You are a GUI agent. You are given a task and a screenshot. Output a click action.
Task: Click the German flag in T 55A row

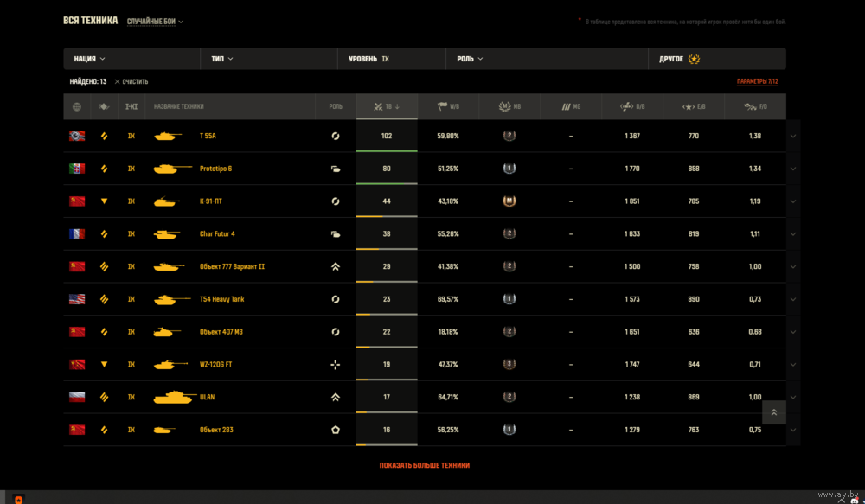pyautogui.click(x=77, y=136)
